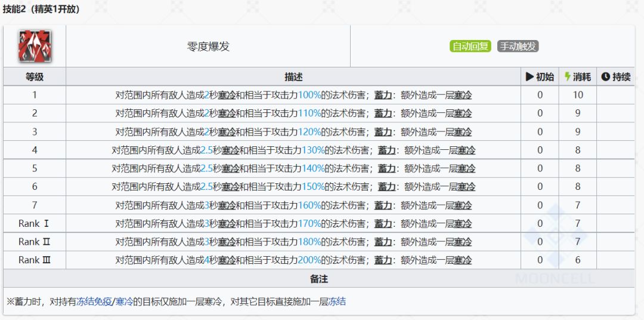Click the 蓄力 term in Rank Ⅱ row

383,242
